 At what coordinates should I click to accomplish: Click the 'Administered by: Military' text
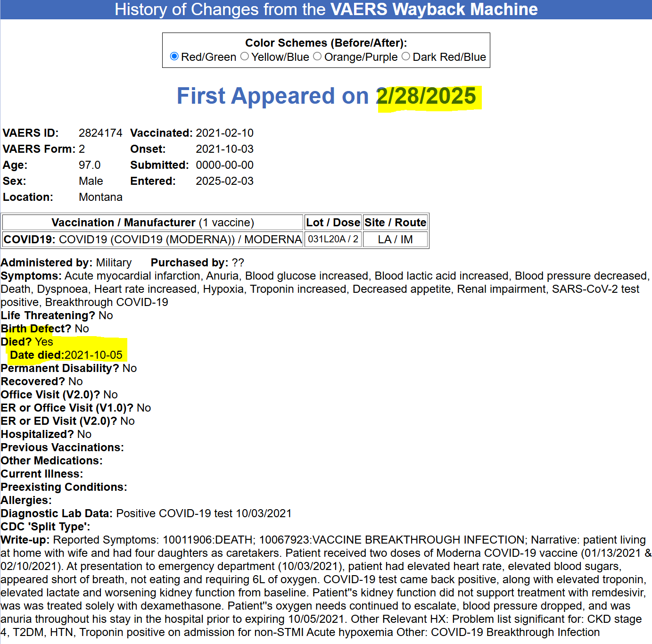66,263
